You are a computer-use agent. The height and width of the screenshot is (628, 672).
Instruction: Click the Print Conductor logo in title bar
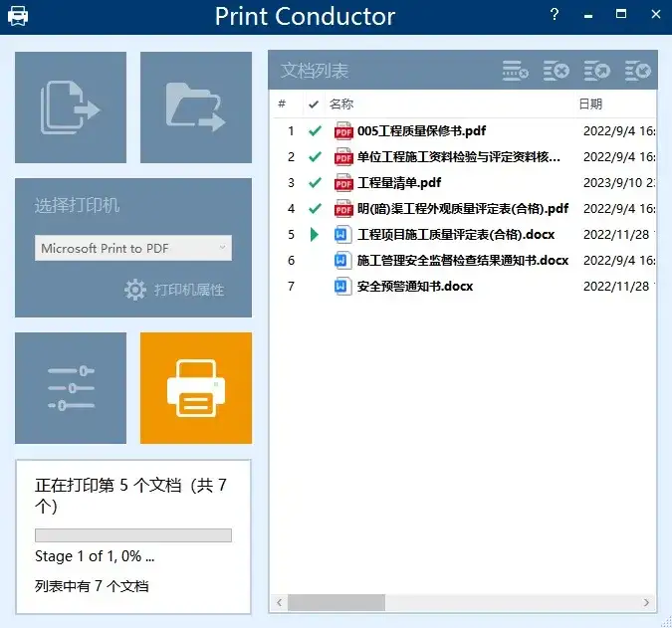pyautogui.click(x=18, y=16)
